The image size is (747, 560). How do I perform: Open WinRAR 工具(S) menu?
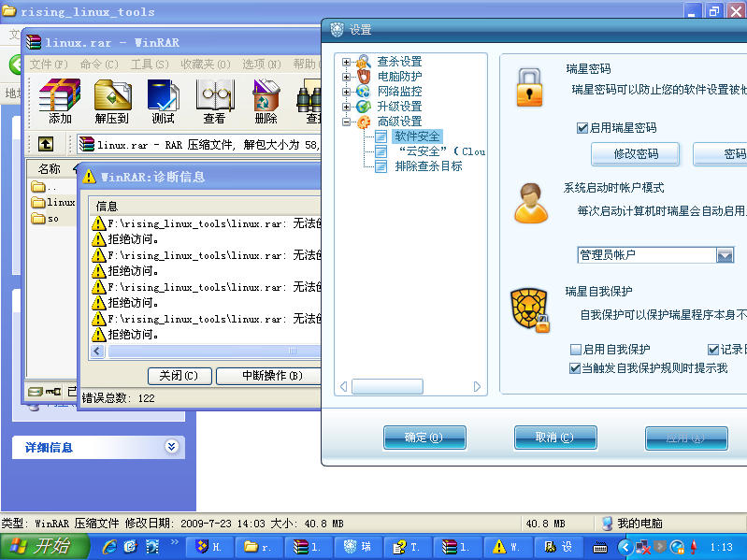pos(150,65)
